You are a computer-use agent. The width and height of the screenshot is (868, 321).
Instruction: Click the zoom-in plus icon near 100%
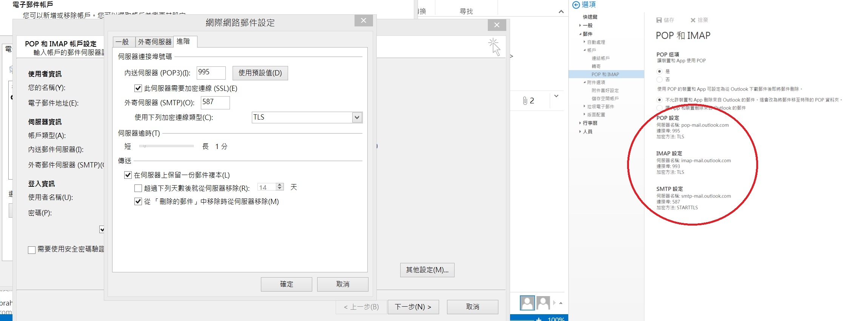coord(539,319)
